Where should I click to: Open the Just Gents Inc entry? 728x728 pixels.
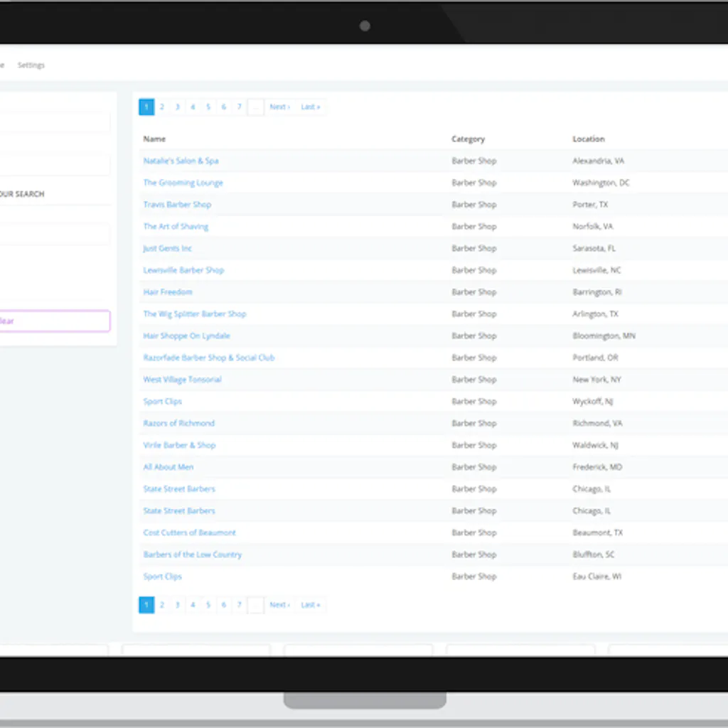click(x=167, y=249)
